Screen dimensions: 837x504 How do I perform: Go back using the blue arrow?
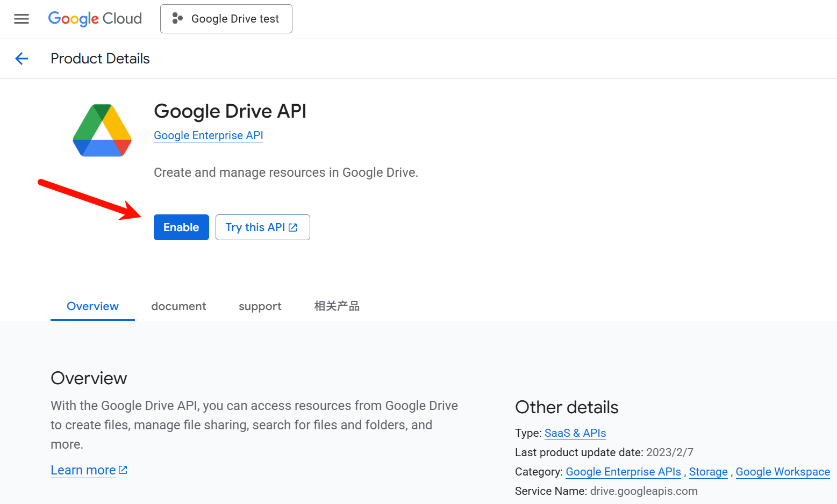tap(22, 59)
